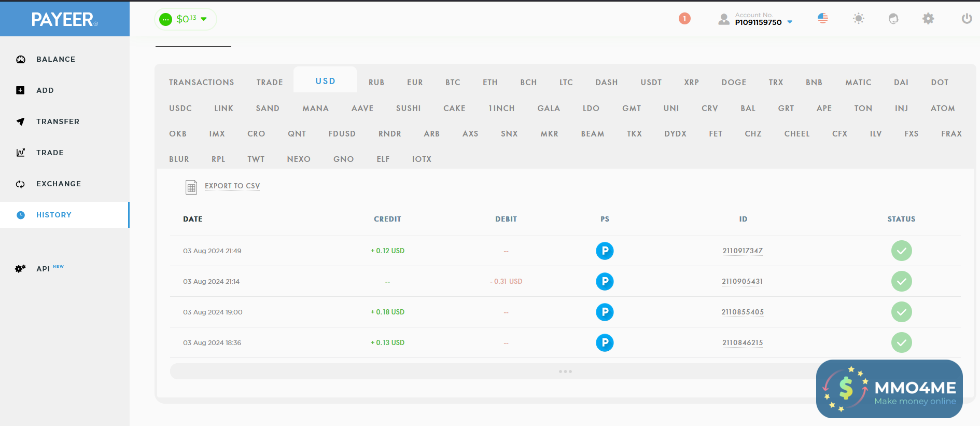Open transaction ID 2110846215

click(x=743, y=342)
